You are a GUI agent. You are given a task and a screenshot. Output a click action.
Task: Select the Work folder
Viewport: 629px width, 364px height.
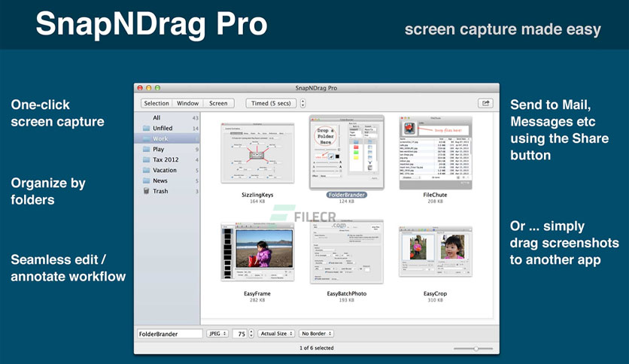168,138
